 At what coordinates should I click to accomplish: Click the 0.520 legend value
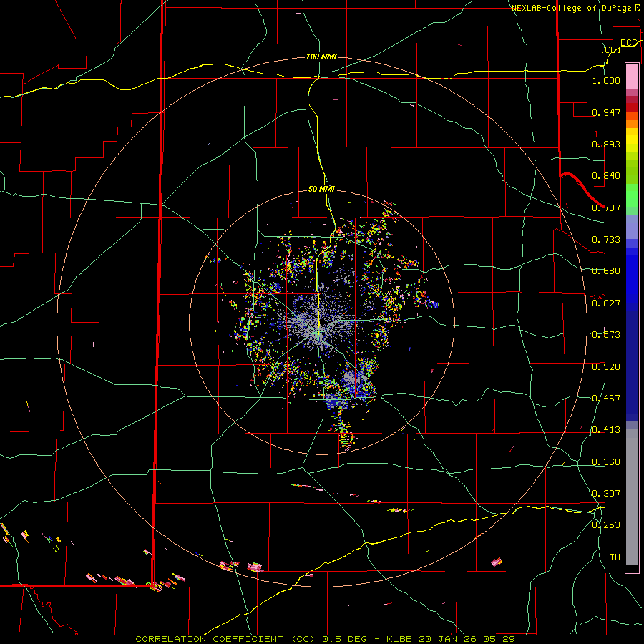606,367
